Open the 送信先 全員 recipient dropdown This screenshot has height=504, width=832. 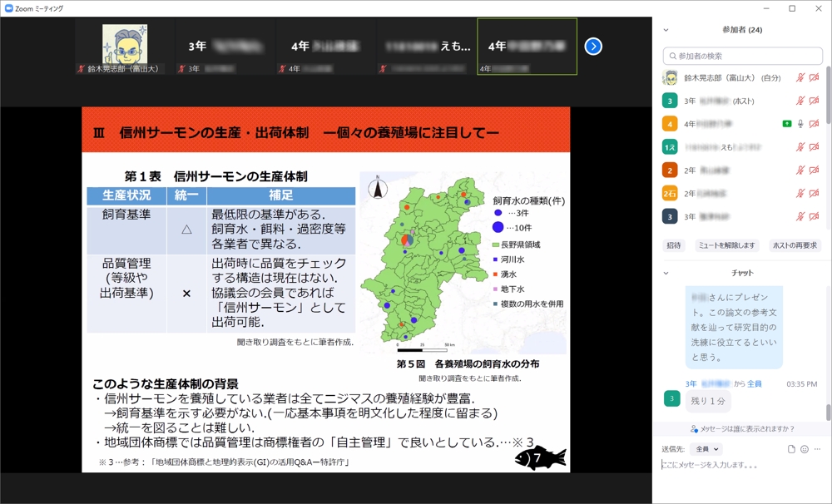pos(706,449)
